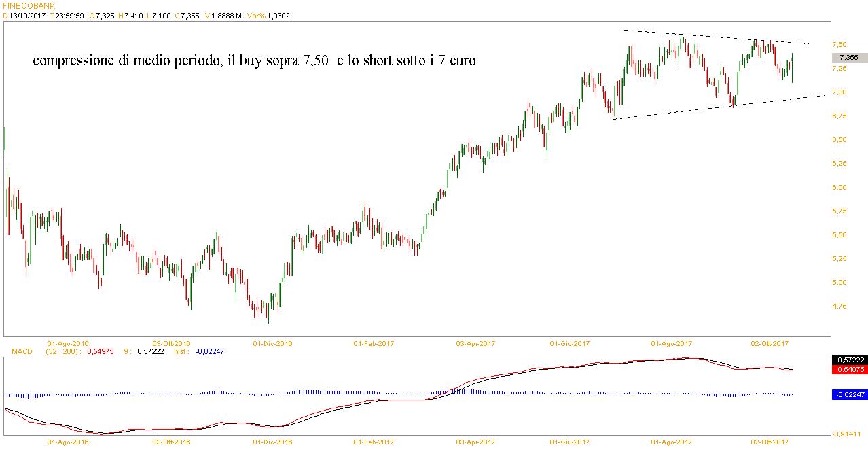868x454 pixels.
Task: Click the high price 7,410
Action: [134, 16]
